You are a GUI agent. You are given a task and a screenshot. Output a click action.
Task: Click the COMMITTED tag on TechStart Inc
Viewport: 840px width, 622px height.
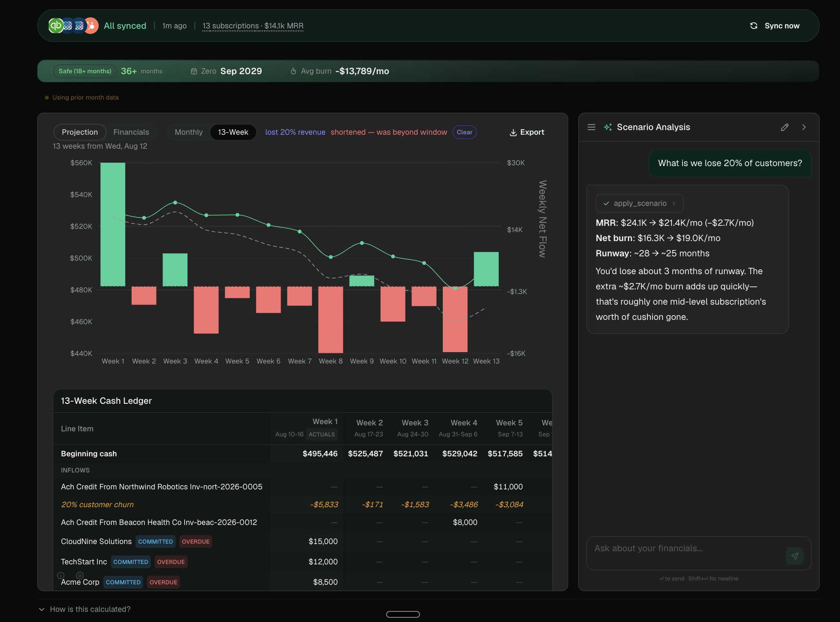pyautogui.click(x=130, y=562)
